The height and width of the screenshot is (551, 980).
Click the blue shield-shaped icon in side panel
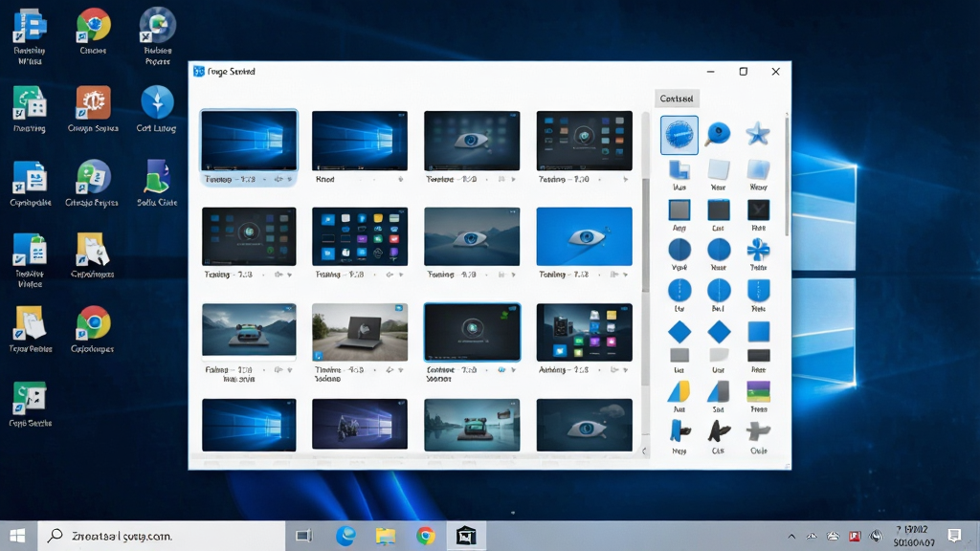[x=758, y=291]
